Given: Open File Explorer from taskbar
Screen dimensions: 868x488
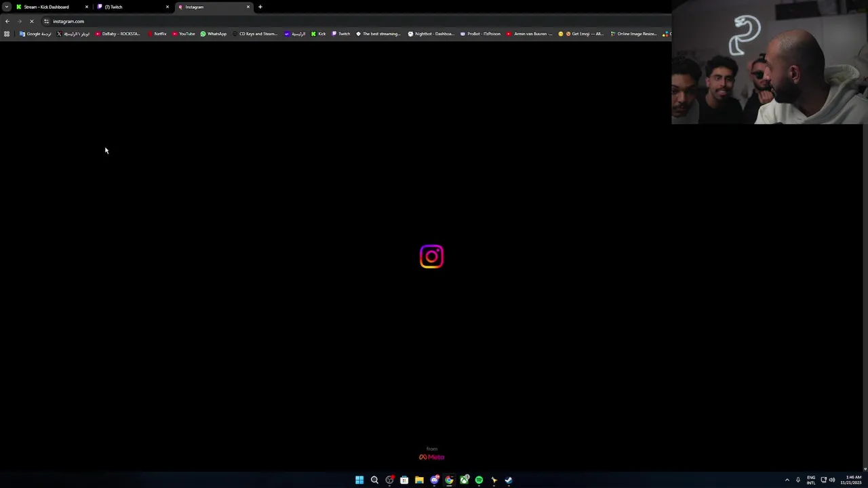Looking at the screenshot, I should 419,480.
